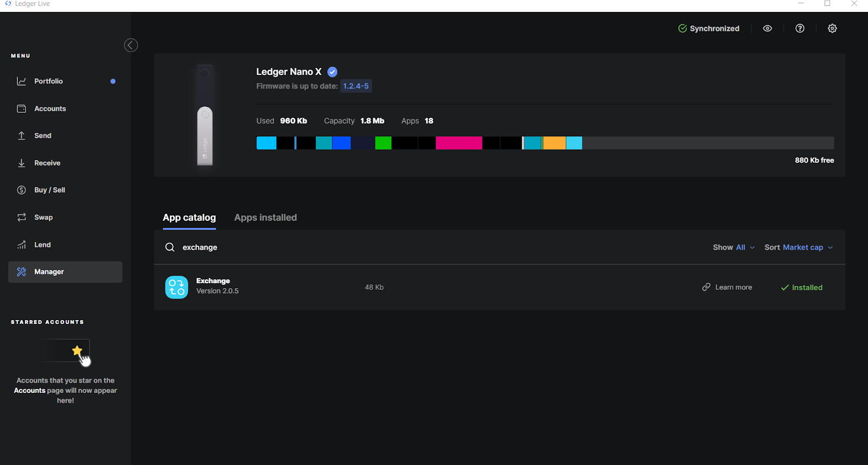Open Send from the menu
Screen dimensions: 868x465
pyautogui.click(x=65, y=136)
